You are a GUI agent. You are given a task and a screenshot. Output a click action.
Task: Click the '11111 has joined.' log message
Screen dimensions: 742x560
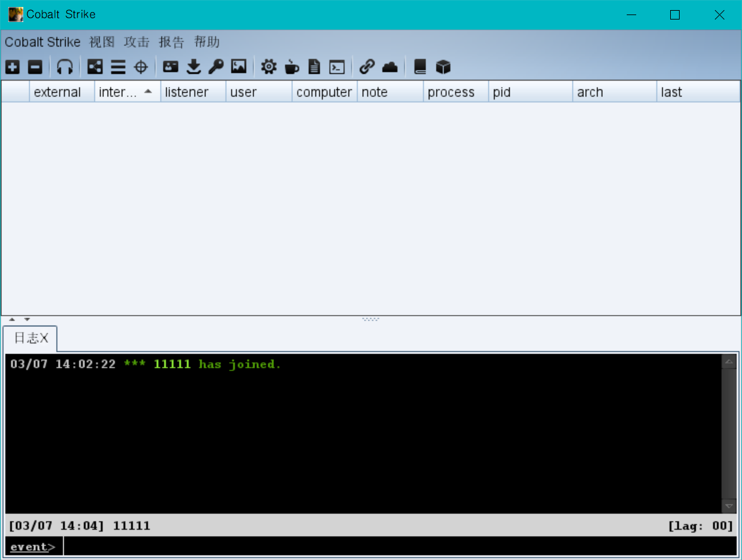pos(217,364)
